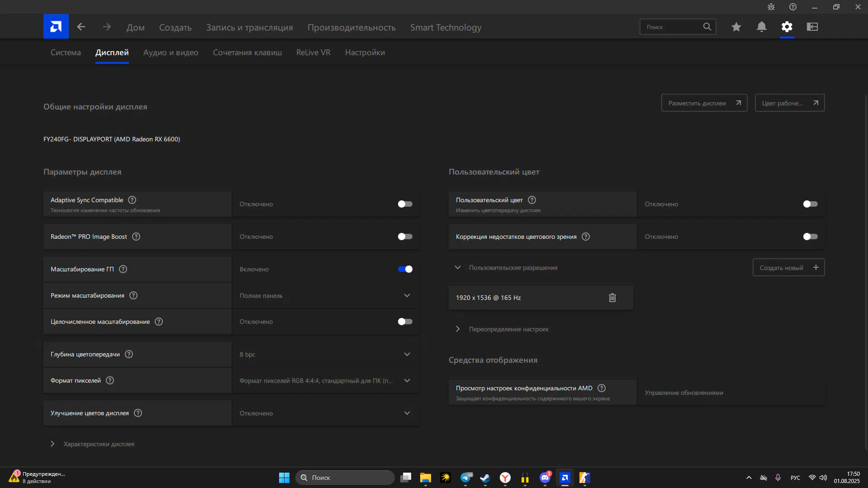The image size is (868, 488).
Task: Open the settings gear icon
Action: point(787,27)
